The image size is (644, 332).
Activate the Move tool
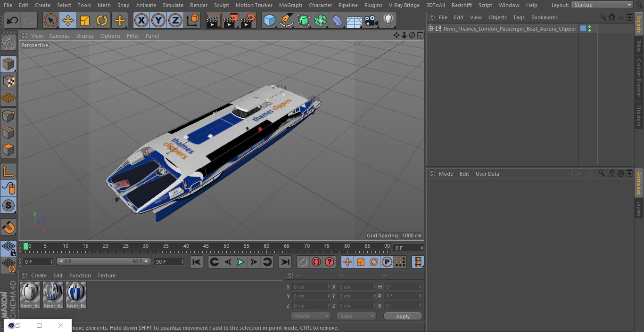[68, 20]
